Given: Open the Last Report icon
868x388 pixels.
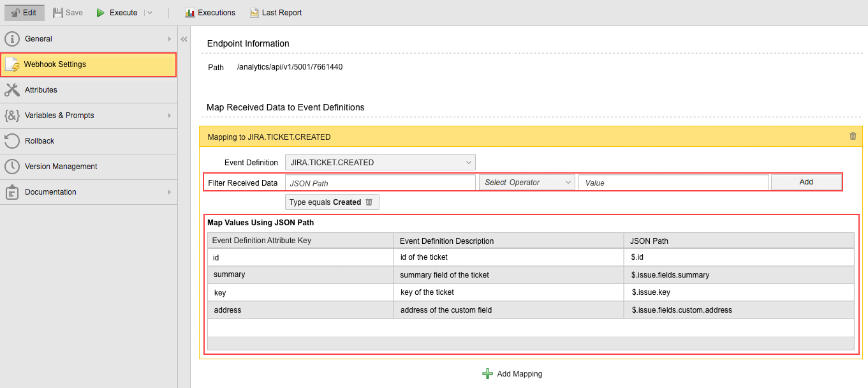Looking at the screenshot, I should [254, 13].
